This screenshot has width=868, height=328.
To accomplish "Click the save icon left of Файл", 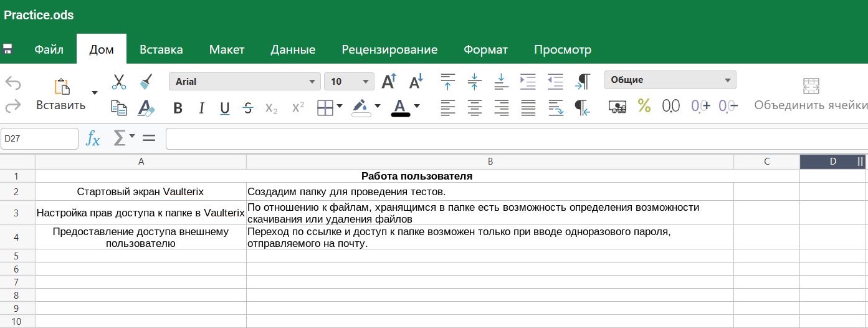I will pos(8,49).
